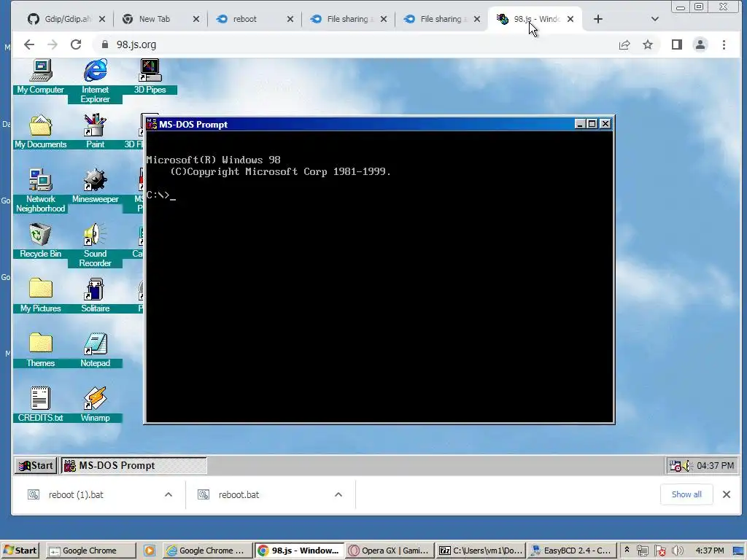Click inside MS-DOS Prompt console area

tap(379, 276)
